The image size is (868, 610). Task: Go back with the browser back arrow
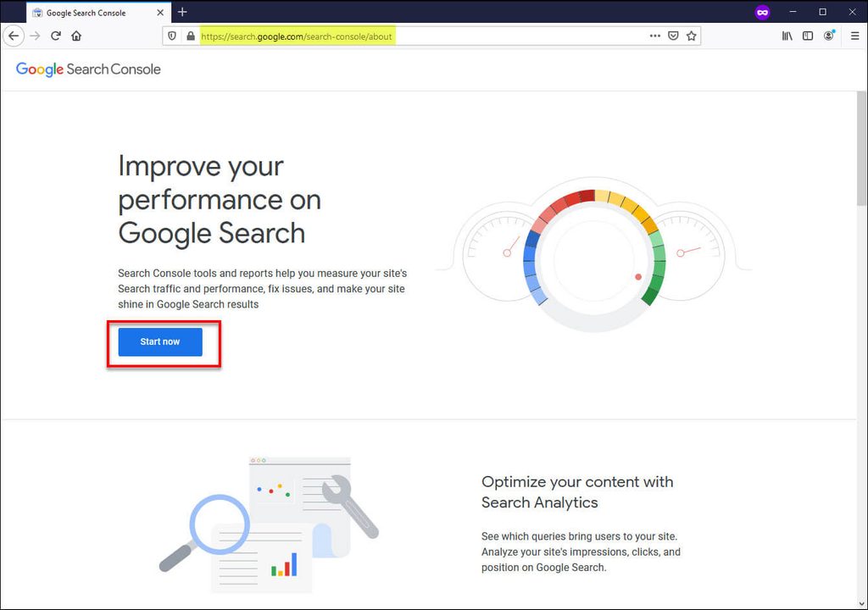[14, 36]
